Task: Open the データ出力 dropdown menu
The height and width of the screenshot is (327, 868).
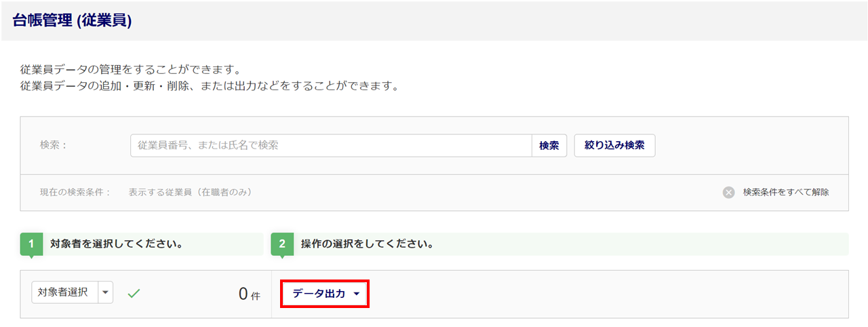Action: pos(325,294)
